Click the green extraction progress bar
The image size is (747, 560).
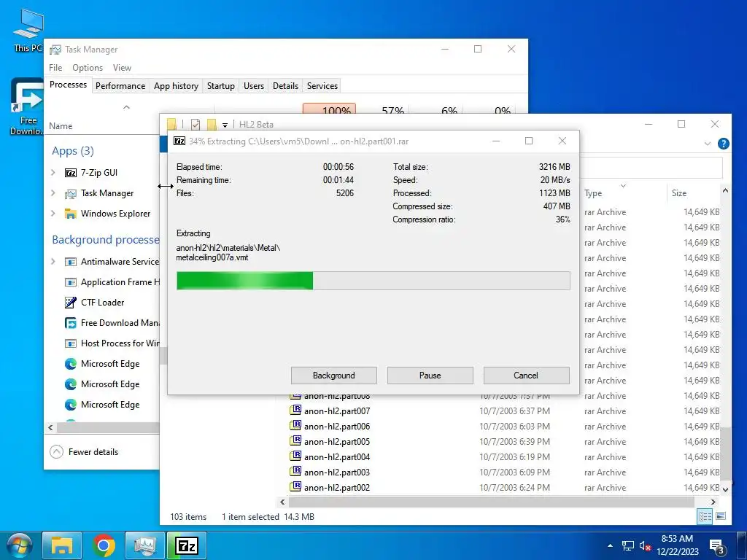tap(373, 281)
